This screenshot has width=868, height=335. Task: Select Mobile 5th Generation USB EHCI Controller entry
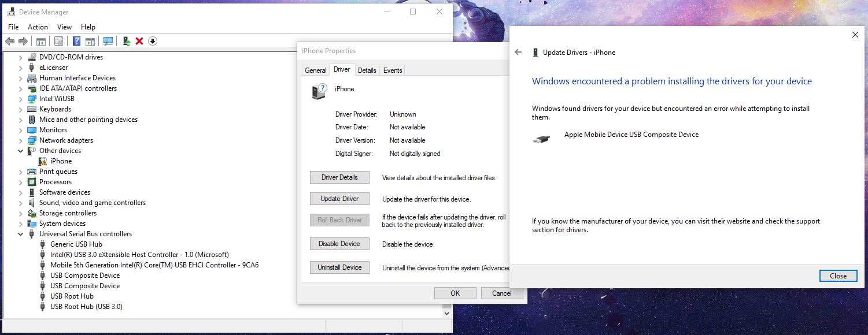154,265
